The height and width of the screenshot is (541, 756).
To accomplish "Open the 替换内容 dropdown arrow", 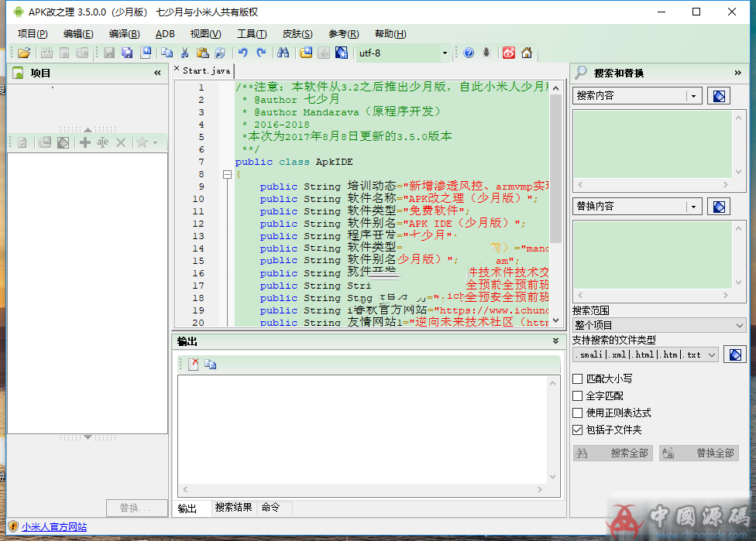I will tap(693, 207).
